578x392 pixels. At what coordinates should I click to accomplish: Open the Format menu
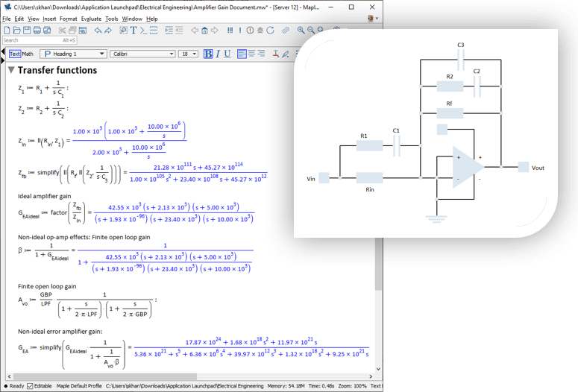tap(69, 19)
